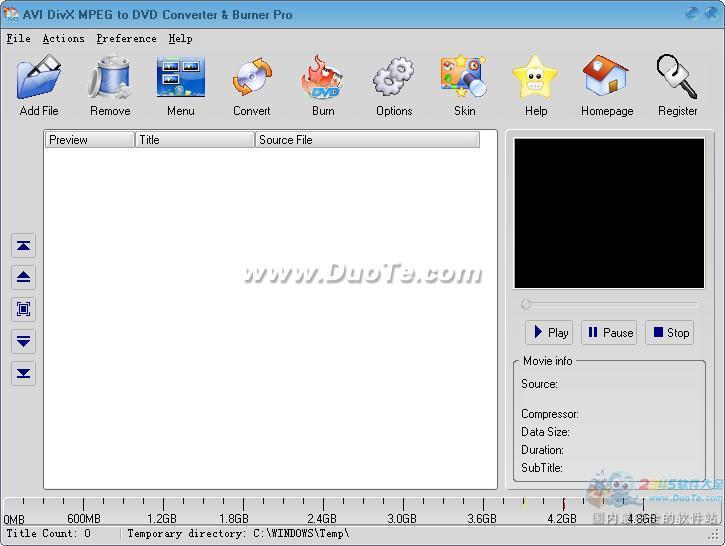Click the Source File column header
The height and width of the screenshot is (546, 725).
click(367, 140)
